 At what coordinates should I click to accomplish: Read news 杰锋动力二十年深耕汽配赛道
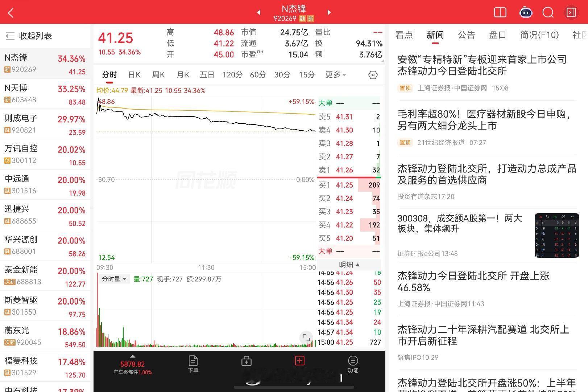tap(484, 335)
